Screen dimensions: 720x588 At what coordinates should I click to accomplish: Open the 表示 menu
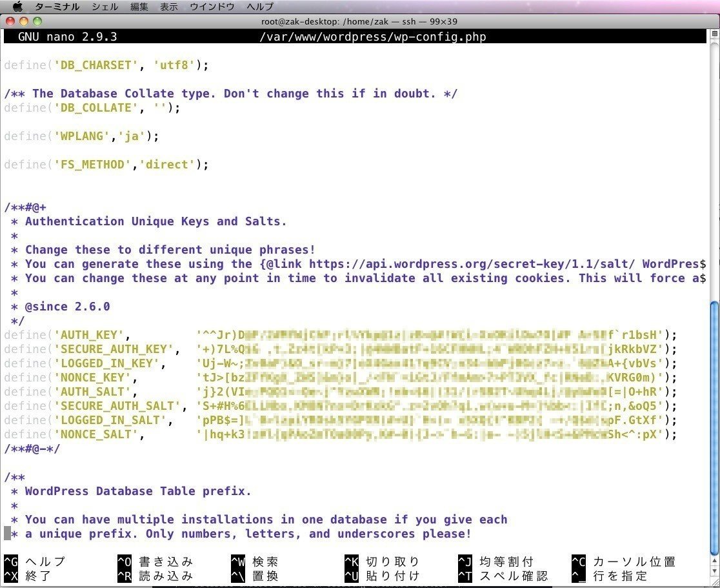click(169, 7)
